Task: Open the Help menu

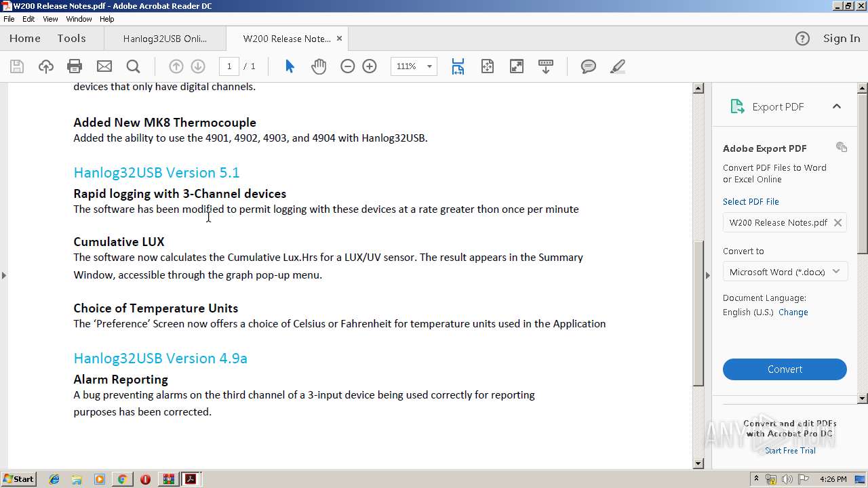Action: pos(107,19)
